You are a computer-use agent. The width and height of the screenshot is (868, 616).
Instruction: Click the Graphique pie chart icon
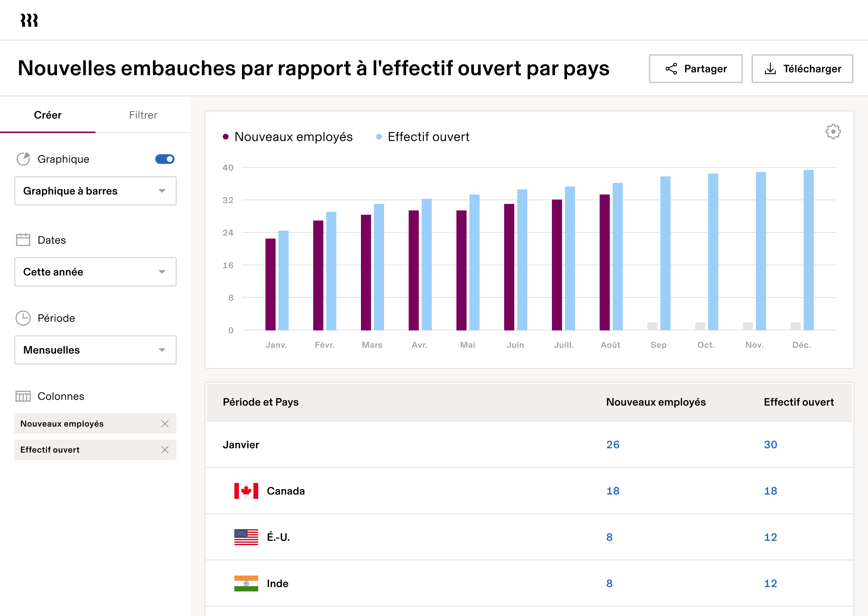[x=23, y=159]
